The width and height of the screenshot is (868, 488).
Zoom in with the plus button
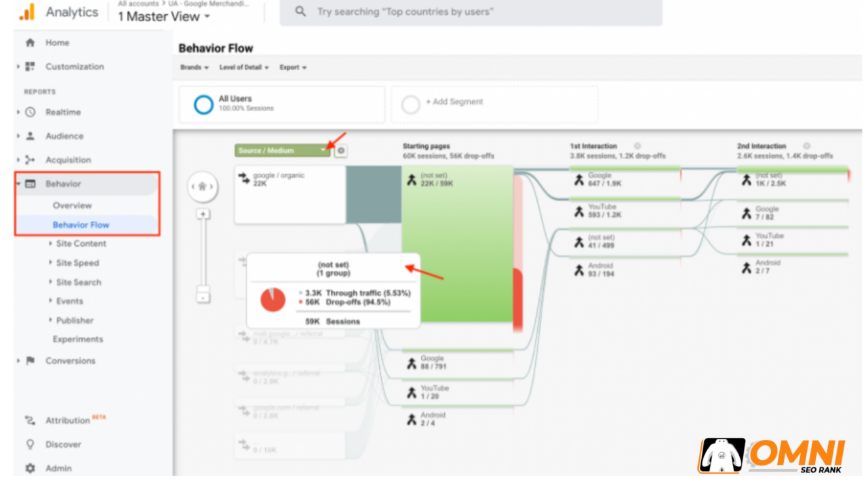point(203,214)
